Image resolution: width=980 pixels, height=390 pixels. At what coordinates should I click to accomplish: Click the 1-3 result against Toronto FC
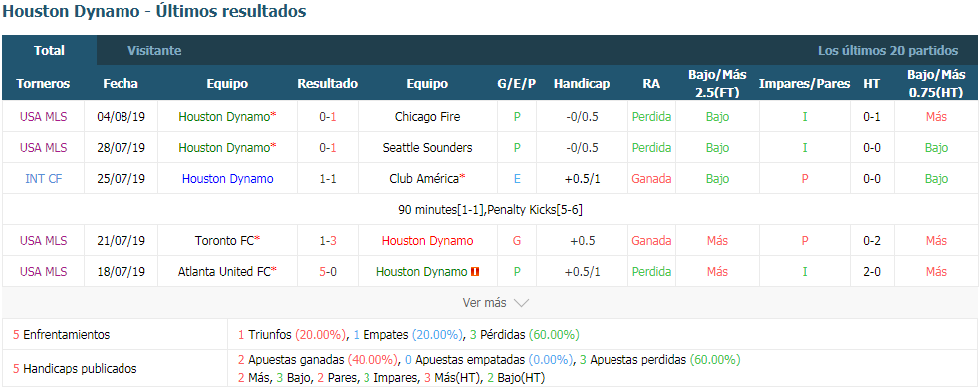pyautogui.click(x=327, y=240)
